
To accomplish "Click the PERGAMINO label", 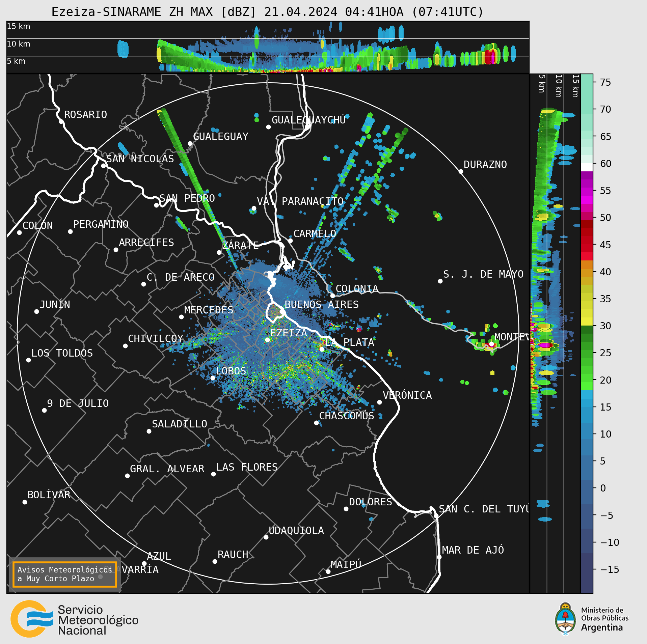I will point(101,224).
